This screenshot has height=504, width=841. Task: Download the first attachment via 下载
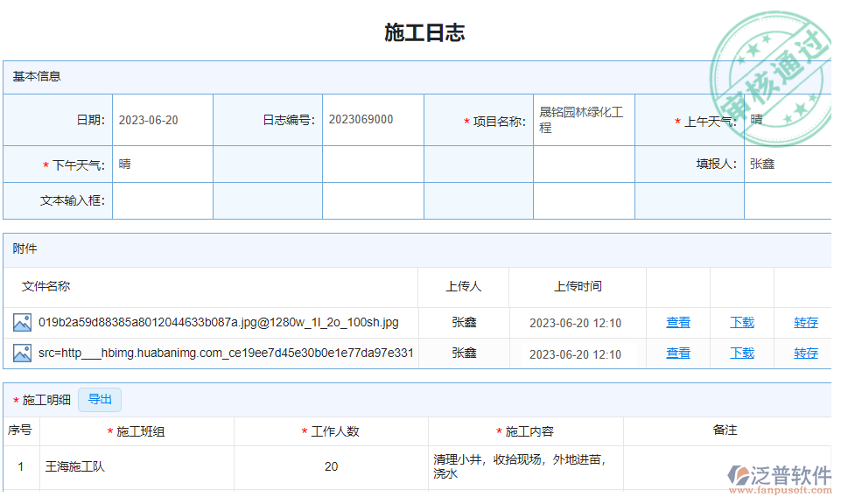742,323
